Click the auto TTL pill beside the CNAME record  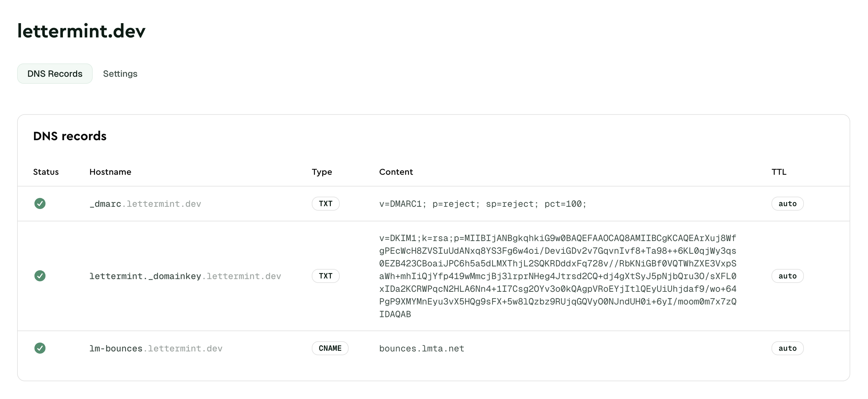pos(787,348)
